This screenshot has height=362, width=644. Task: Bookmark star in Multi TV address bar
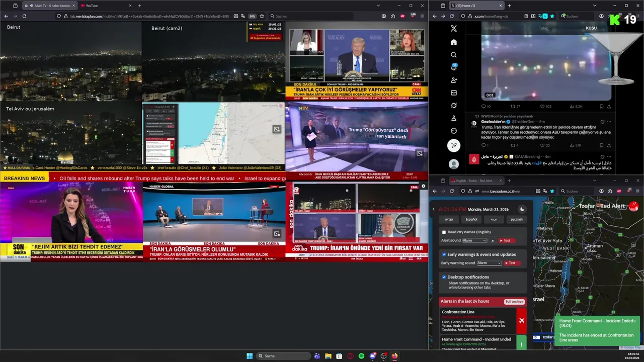coord(262,16)
